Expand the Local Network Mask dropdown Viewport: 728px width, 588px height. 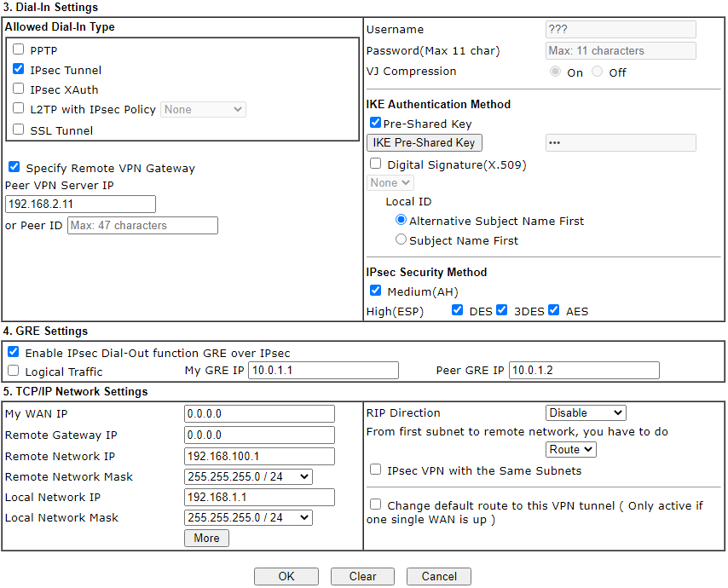tap(248, 517)
